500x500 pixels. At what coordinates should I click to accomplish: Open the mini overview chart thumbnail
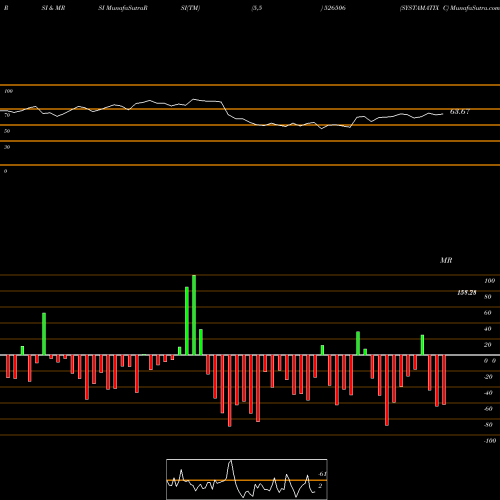coord(247,479)
